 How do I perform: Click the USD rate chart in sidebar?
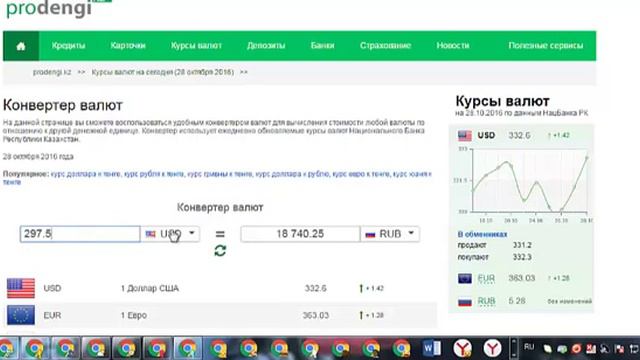[524, 184]
